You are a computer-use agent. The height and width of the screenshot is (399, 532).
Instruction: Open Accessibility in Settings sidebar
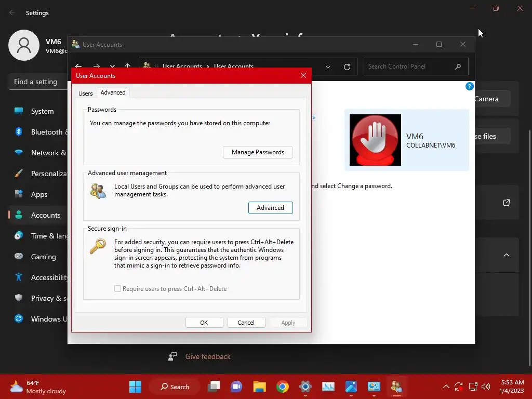click(38, 277)
